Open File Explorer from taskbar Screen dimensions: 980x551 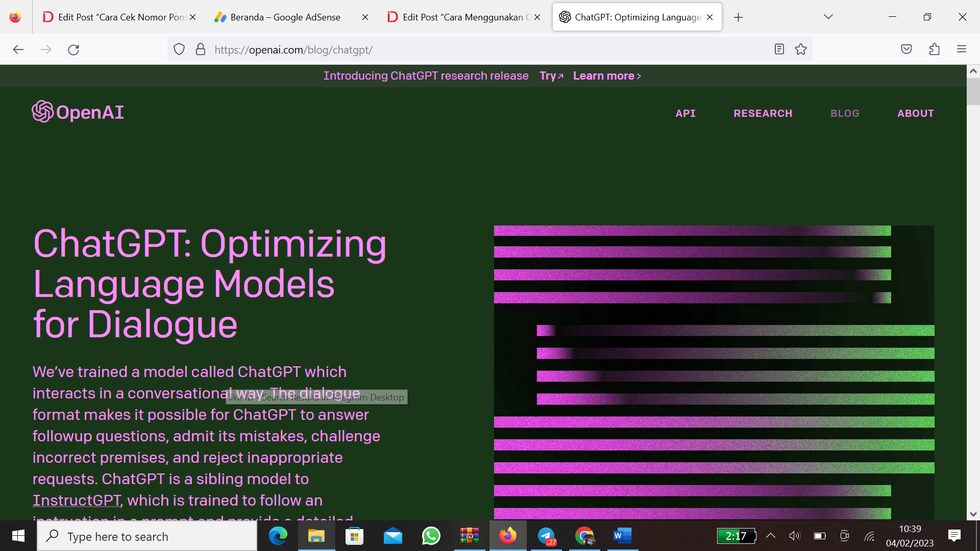pyautogui.click(x=316, y=536)
